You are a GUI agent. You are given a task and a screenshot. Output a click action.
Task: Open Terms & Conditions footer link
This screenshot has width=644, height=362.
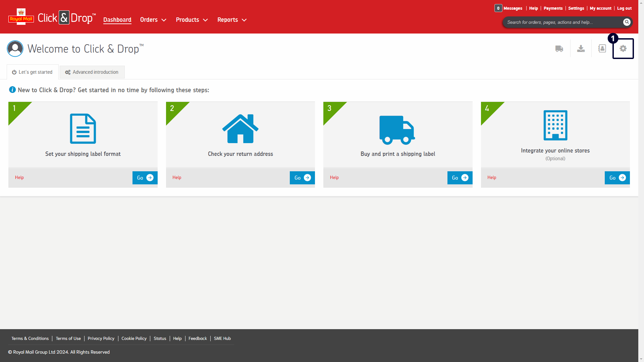coord(30,339)
